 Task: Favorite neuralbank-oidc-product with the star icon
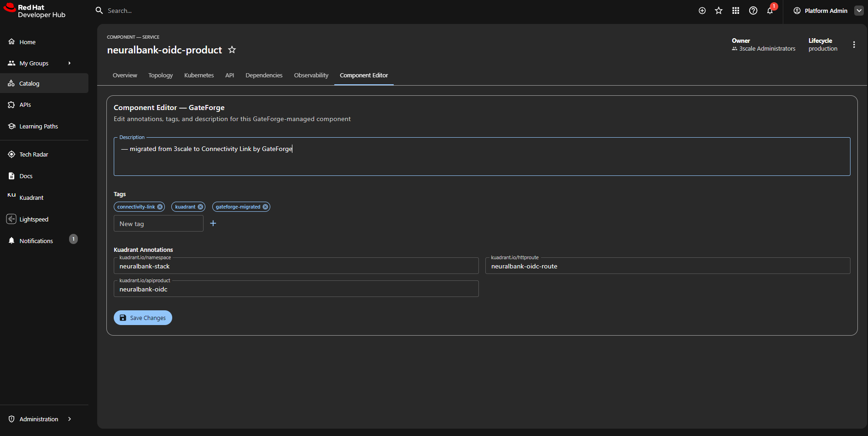coord(232,50)
